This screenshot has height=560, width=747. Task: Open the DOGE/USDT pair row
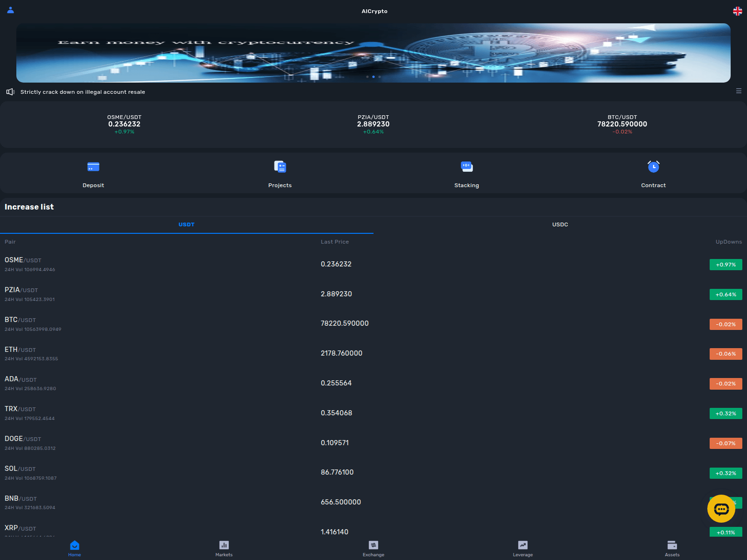373,443
